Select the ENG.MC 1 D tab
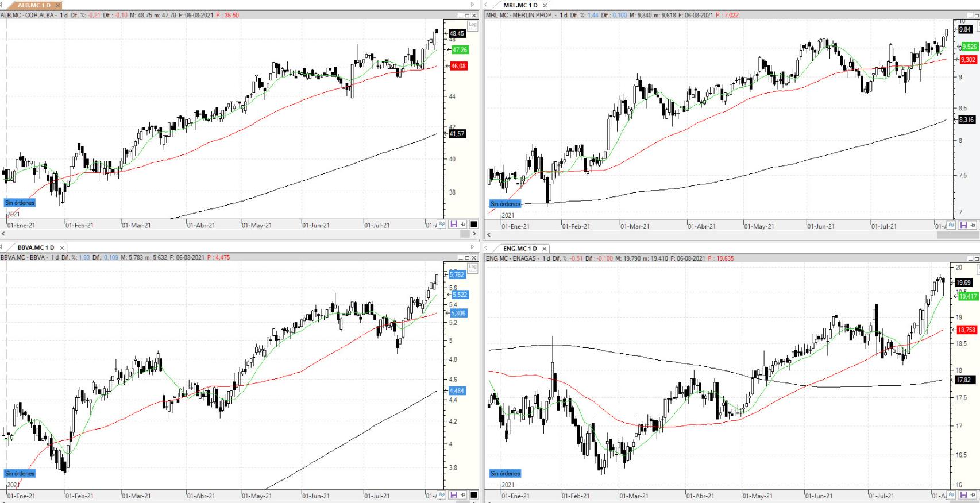 tap(519, 249)
